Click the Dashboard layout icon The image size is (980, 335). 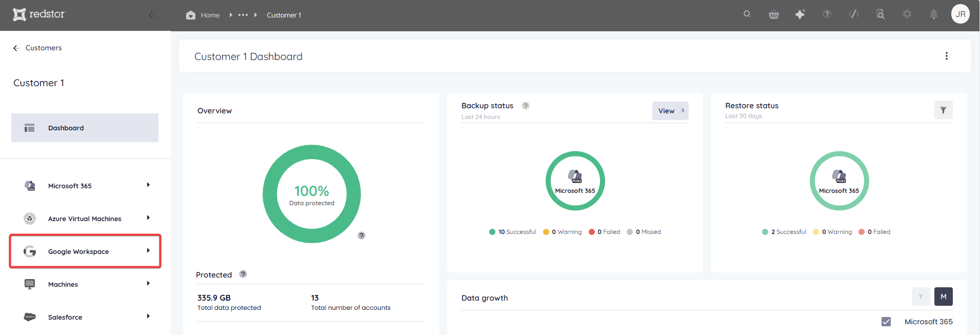coord(29,128)
